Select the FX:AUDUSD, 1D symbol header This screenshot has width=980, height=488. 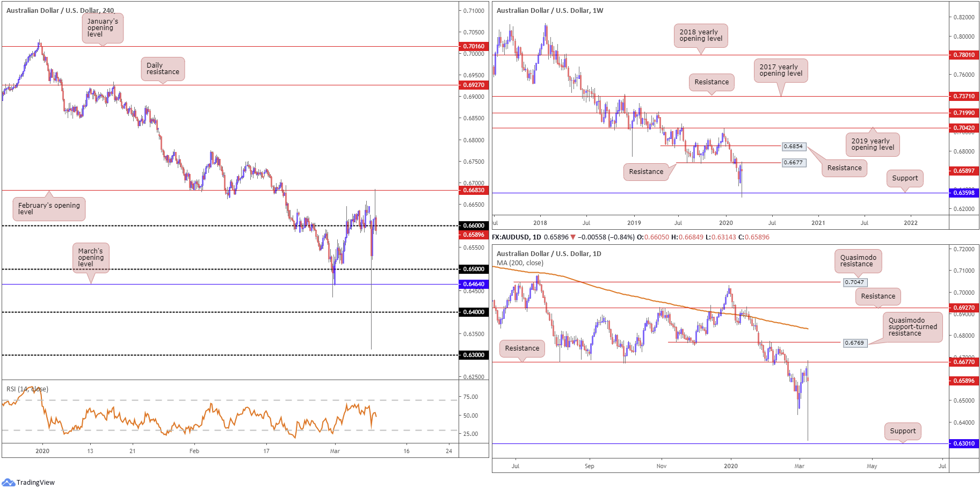coord(517,237)
